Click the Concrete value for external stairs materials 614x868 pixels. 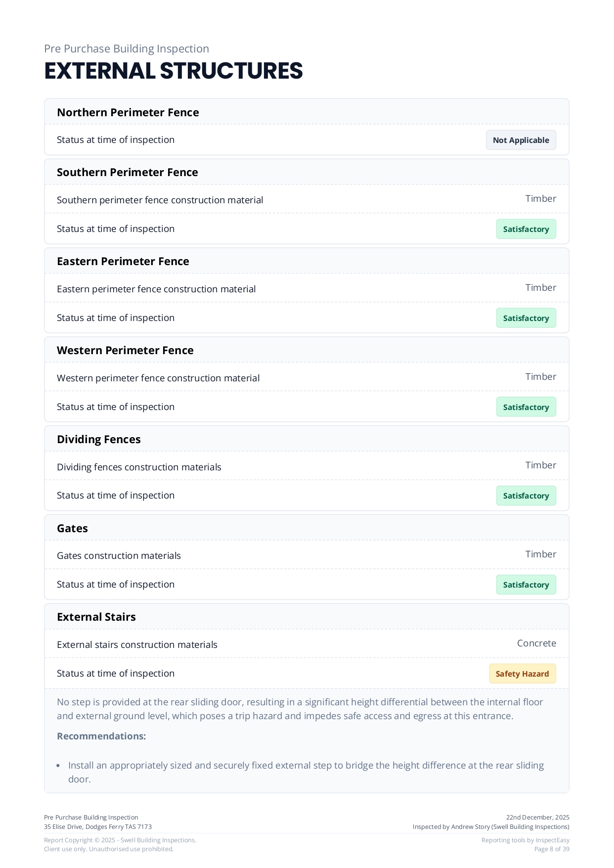[x=536, y=643]
